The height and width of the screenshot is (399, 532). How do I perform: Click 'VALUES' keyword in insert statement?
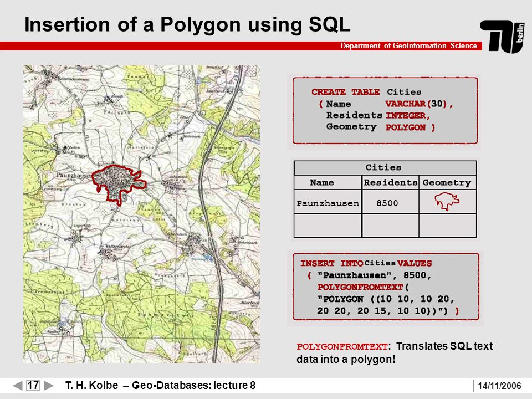415,263
